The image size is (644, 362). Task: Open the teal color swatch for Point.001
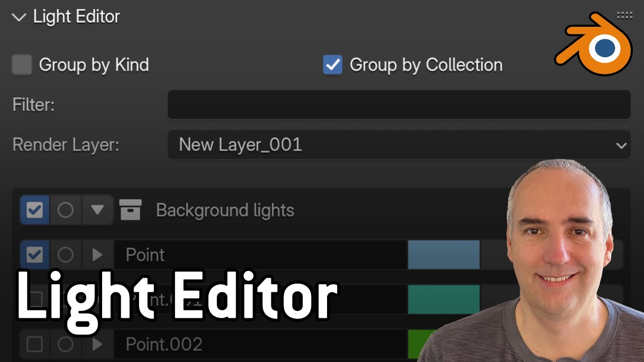tap(444, 299)
